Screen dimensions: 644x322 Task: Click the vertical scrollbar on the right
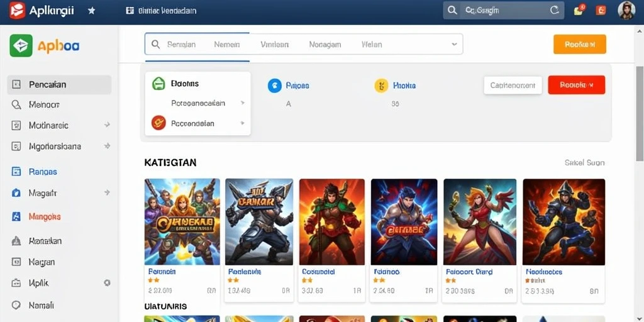pyautogui.click(x=640, y=114)
